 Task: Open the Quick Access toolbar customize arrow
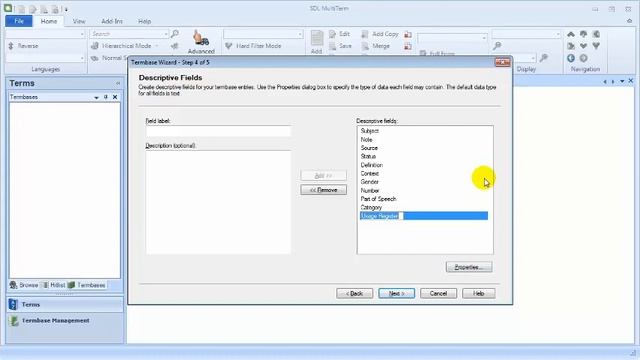(x=66, y=9)
